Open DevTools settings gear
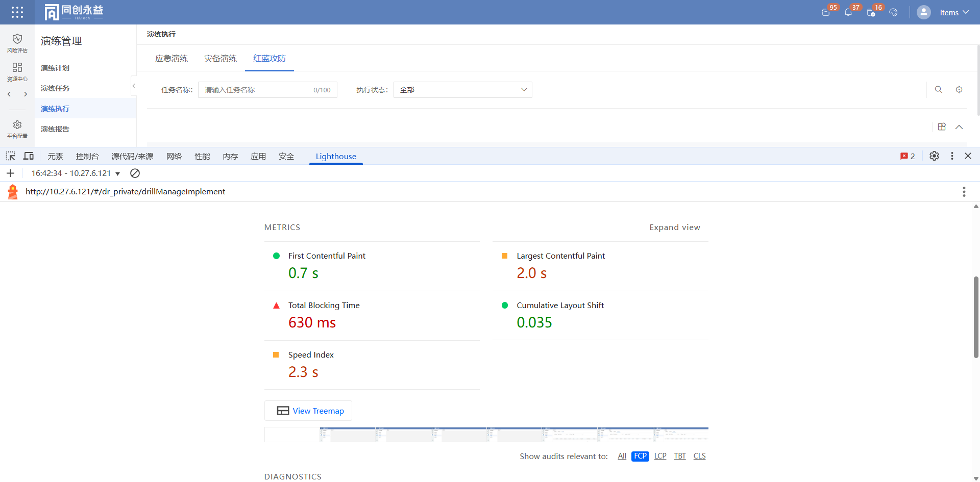 tap(934, 156)
